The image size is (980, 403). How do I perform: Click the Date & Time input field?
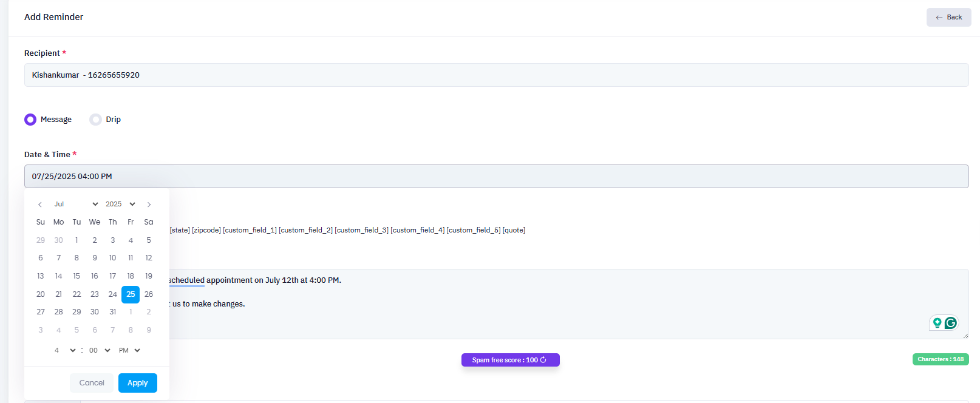coord(496,176)
